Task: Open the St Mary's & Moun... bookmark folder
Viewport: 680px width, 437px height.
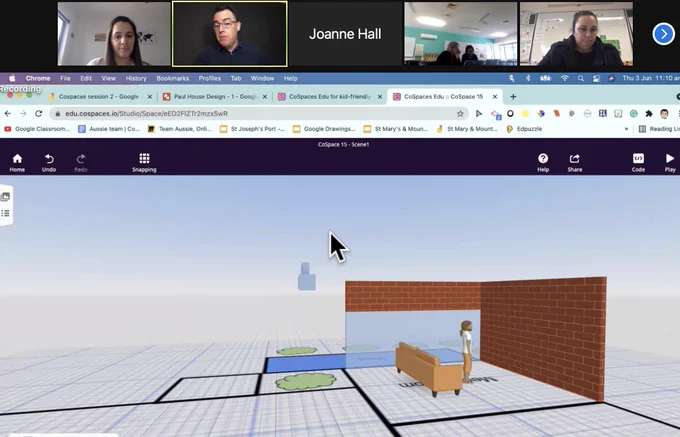Action: click(396, 129)
